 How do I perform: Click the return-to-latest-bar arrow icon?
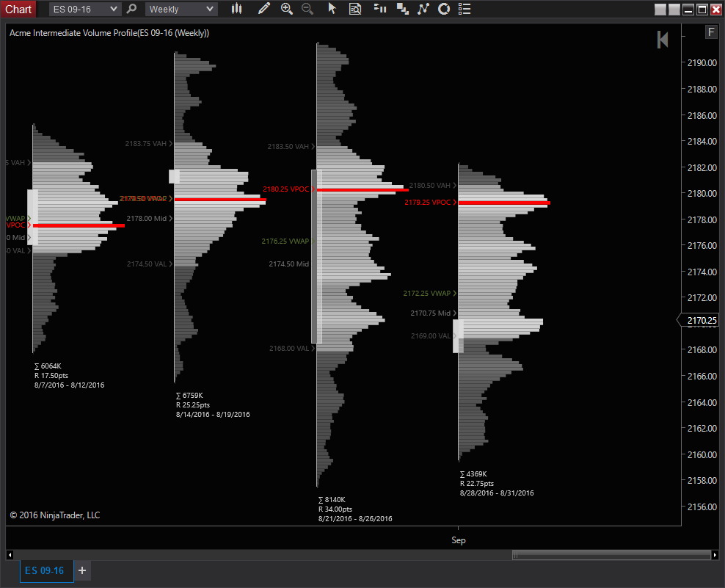pos(663,40)
